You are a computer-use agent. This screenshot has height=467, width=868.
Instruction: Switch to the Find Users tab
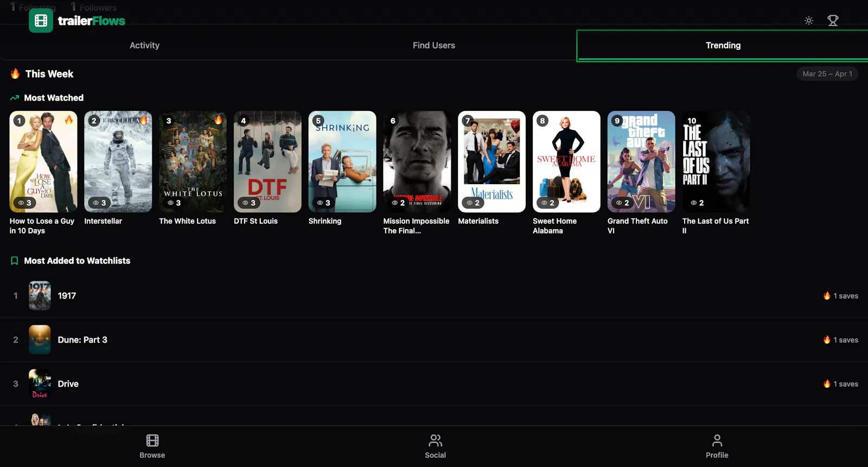[x=434, y=46]
